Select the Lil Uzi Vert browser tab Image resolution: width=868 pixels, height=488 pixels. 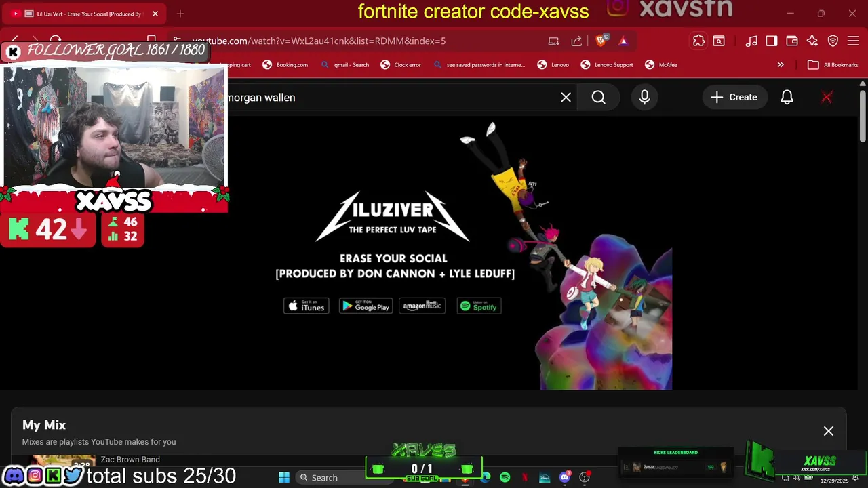coord(85,14)
